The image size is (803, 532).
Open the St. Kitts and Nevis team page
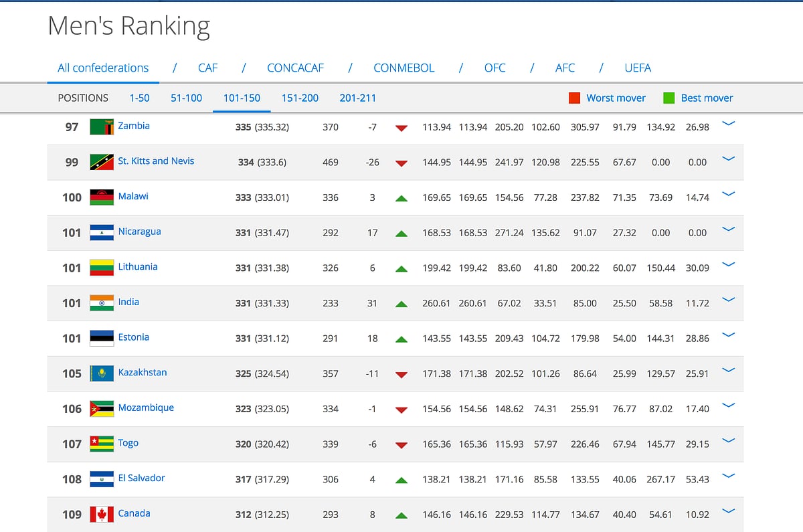point(157,161)
